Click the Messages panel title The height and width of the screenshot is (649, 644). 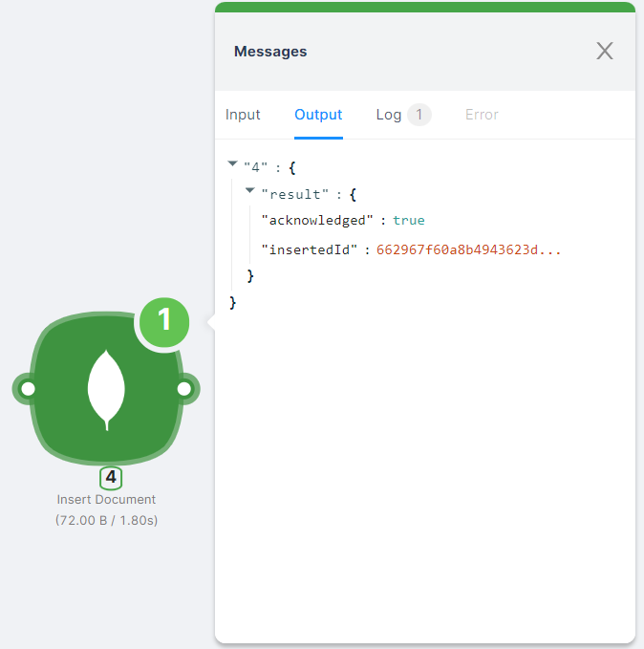coord(270,52)
